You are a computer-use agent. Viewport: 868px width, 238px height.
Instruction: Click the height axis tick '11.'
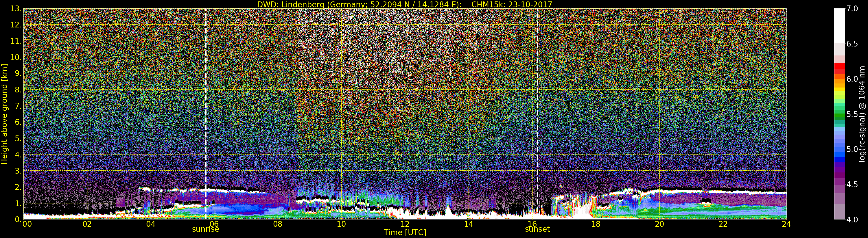click(x=16, y=41)
